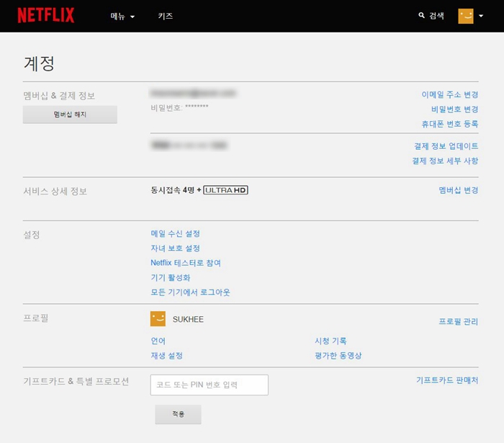This screenshot has width=504, height=443.
Task: Open the 메뉴 dropdown menu
Action: point(122,16)
